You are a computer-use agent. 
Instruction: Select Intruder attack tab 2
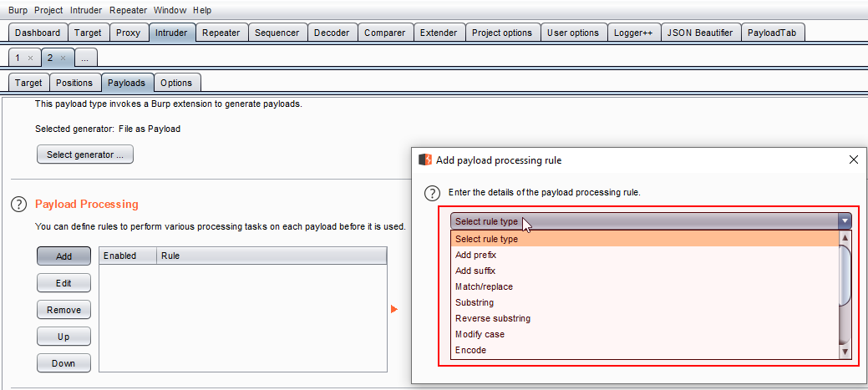(50, 58)
